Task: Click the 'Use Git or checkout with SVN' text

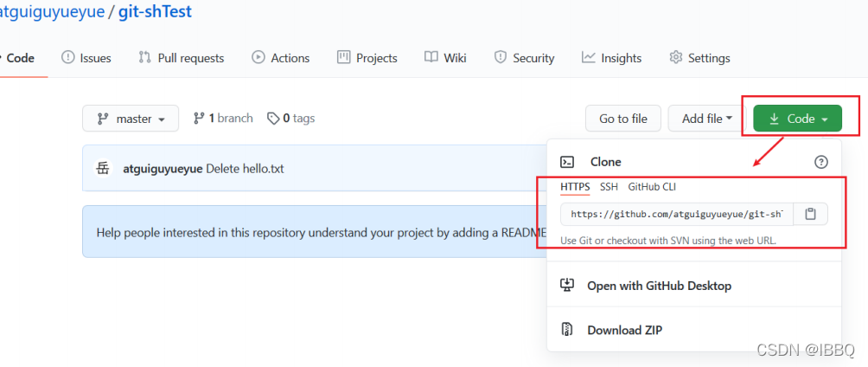Action: click(x=668, y=241)
